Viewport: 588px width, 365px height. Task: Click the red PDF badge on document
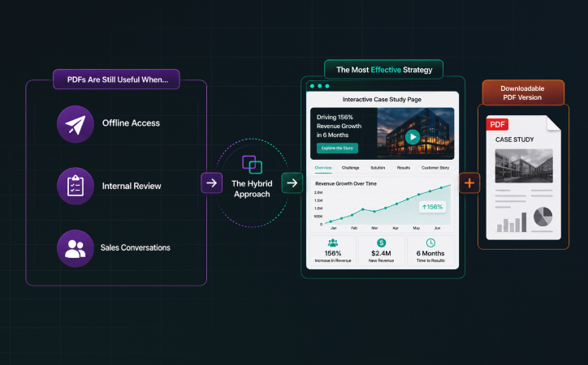coord(497,125)
